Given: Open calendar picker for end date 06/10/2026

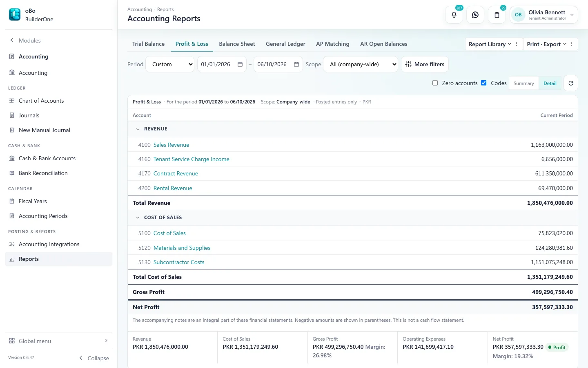Looking at the screenshot, I should (x=296, y=64).
